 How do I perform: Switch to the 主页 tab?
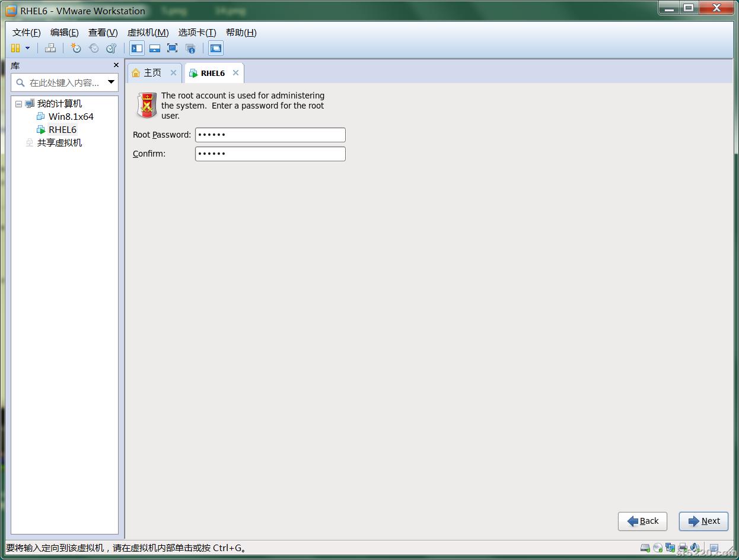pos(154,72)
